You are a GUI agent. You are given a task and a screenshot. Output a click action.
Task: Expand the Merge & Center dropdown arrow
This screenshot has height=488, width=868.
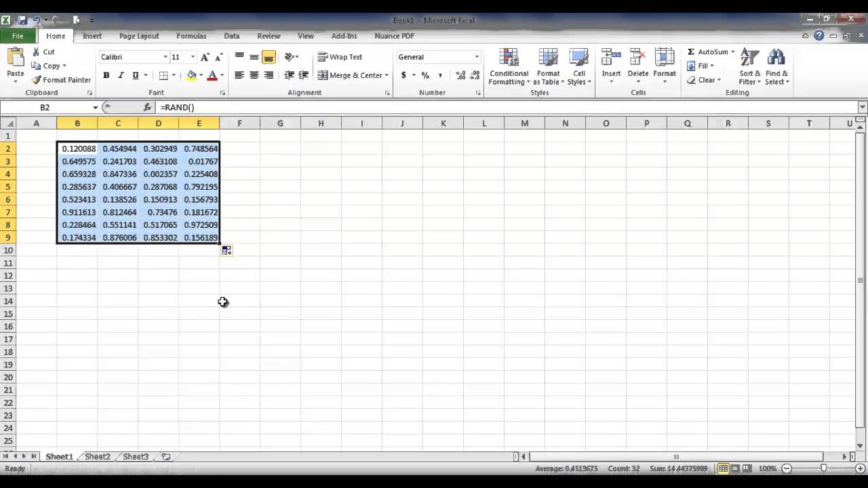(x=387, y=75)
